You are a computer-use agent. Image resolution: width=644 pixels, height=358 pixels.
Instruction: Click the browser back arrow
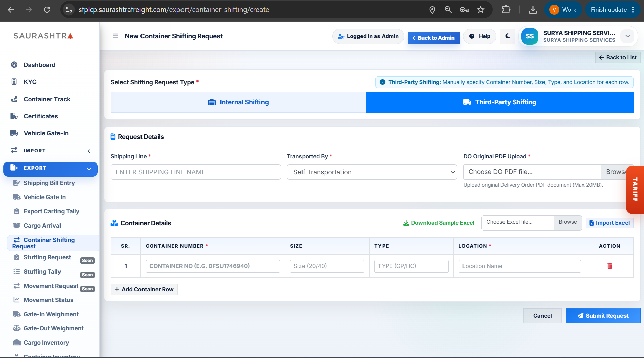tap(11, 10)
